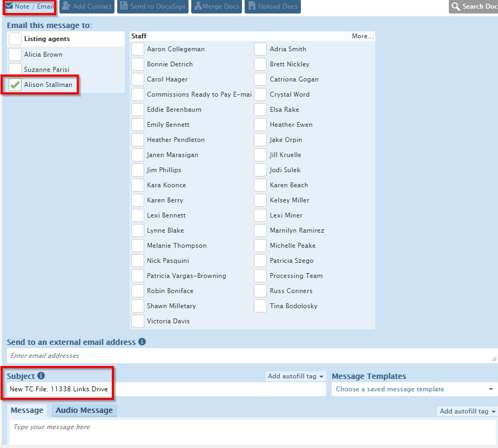
Task: Check the Jodi Sulek checkbox
Action: [260, 170]
